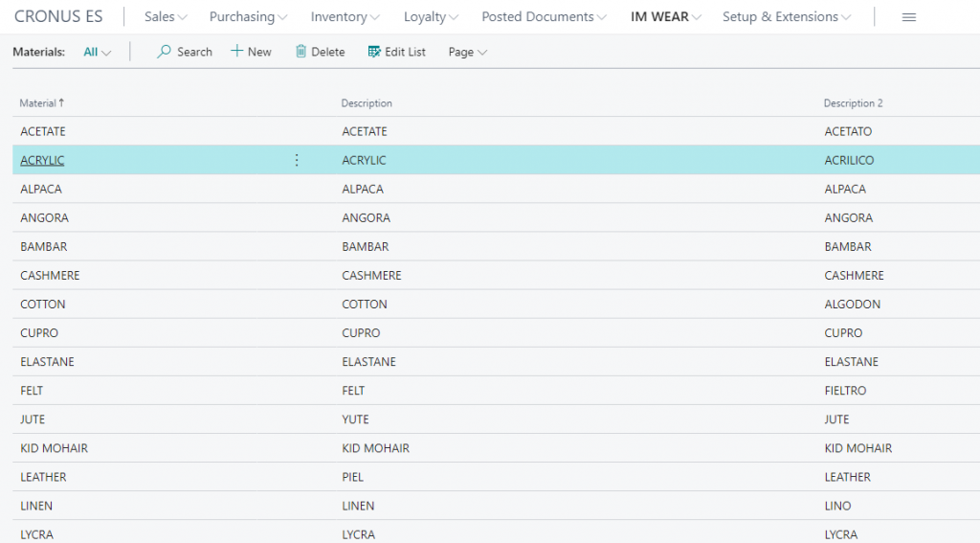Expand the IM WEAR menu
Screen dimensions: 980x543
click(x=666, y=17)
